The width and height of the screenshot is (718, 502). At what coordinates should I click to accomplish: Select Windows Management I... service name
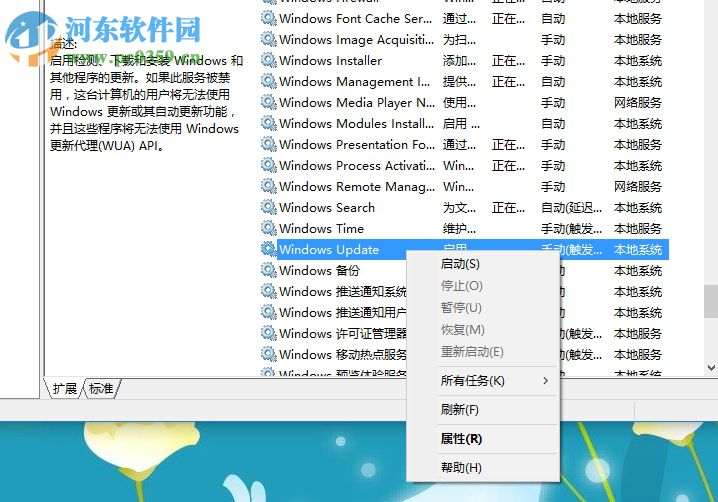pyautogui.click(x=354, y=82)
